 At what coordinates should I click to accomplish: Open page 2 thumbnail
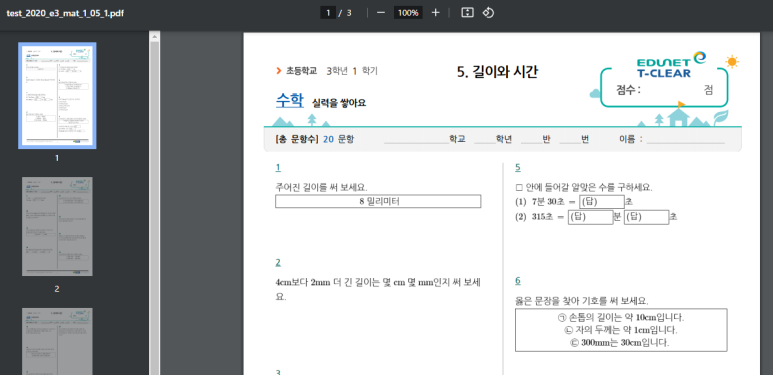click(57, 226)
